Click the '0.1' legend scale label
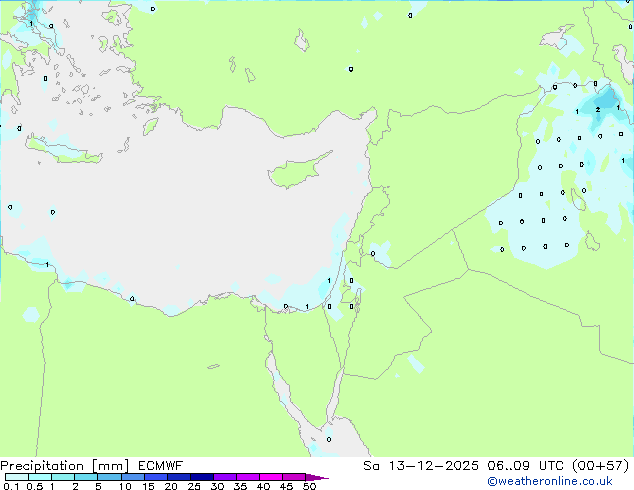The width and height of the screenshot is (634, 490). coord(11,486)
